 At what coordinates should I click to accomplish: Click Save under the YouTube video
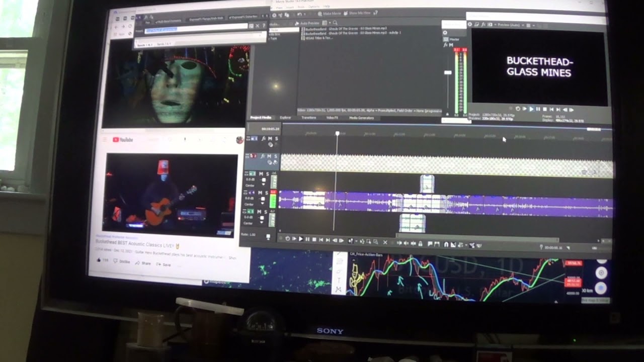tap(163, 264)
